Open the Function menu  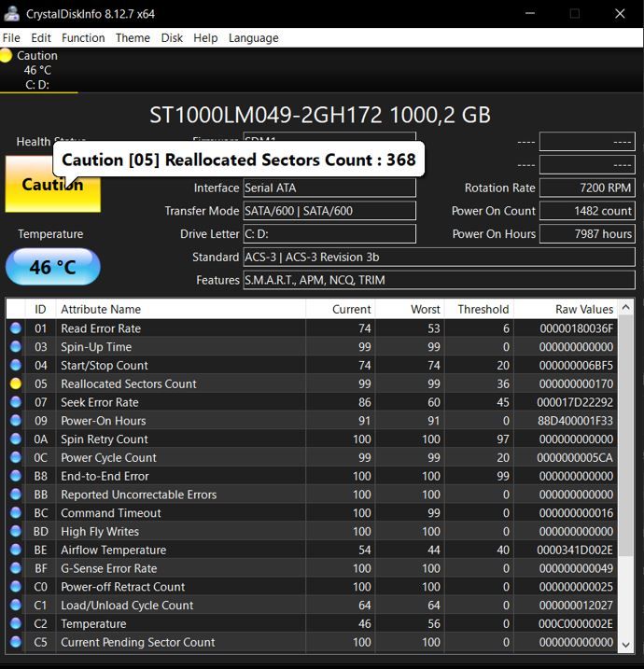coord(83,38)
